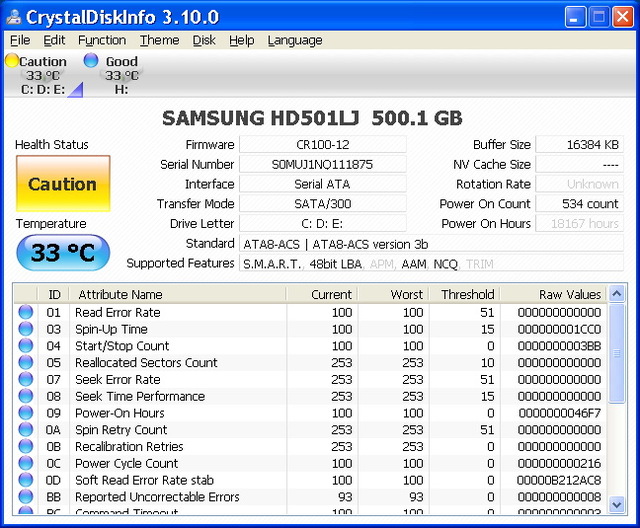Viewport: 640px width, 528px height.
Task: Click the scroll down arrow in attribute list
Action: pyautogui.click(x=617, y=504)
